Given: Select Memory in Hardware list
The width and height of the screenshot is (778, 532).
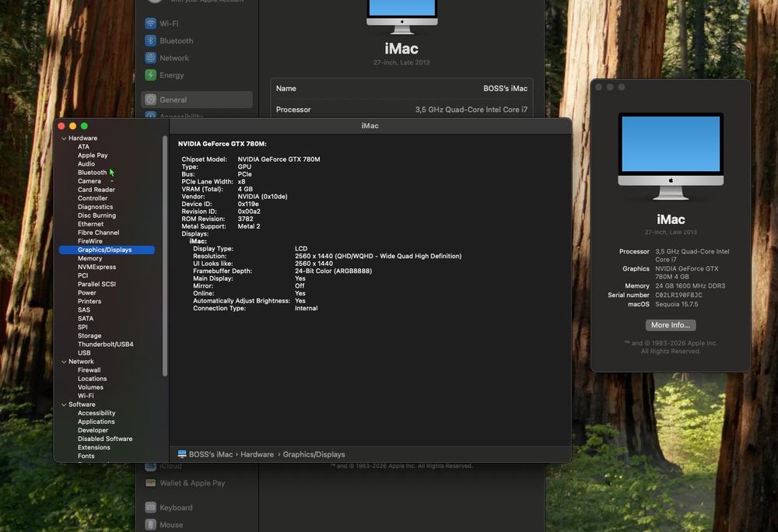Looking at the screenshot, I should tap(89, 258).
